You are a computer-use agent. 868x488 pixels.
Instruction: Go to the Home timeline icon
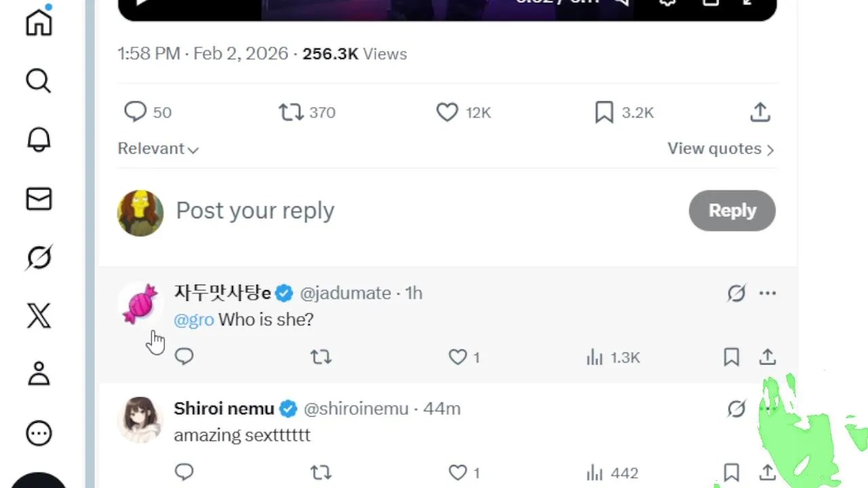click(x=39, y=22)
